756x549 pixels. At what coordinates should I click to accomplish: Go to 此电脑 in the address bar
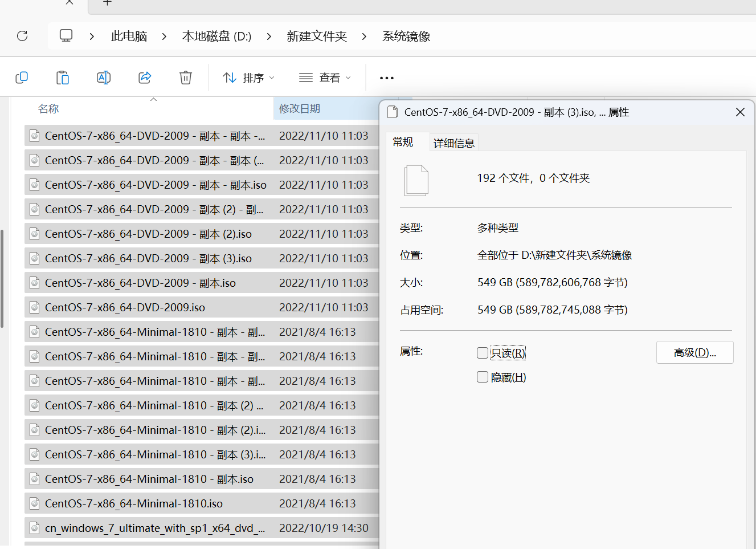coord(129,36)
